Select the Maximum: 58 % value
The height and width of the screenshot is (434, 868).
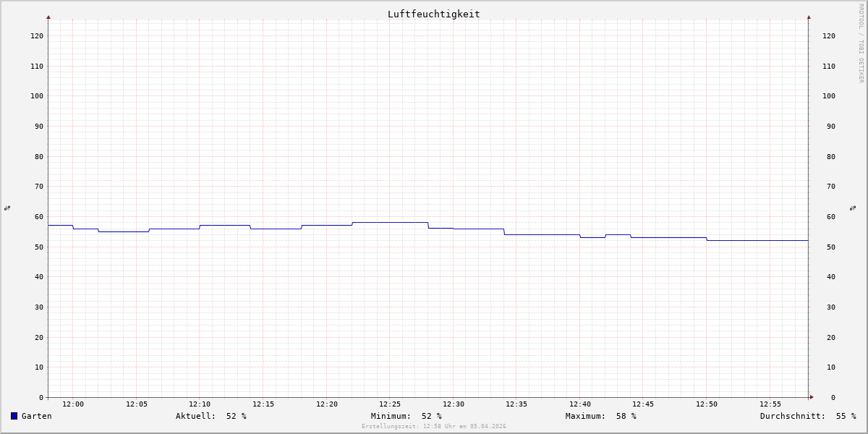tap(601, 416)
